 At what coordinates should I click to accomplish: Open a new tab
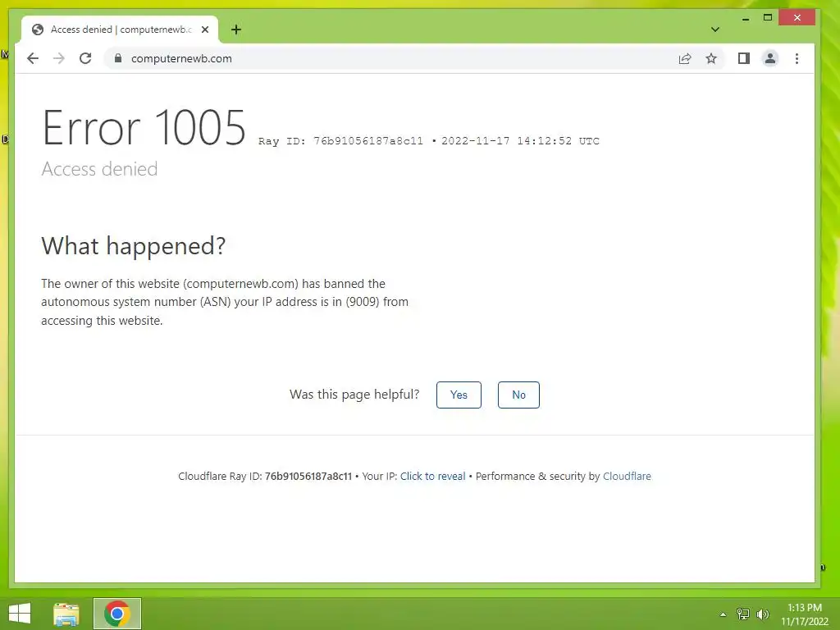tap(236, 30)
